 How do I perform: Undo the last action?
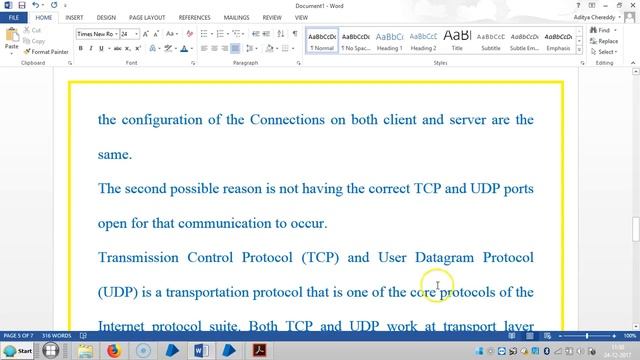[x=36, y=5]
